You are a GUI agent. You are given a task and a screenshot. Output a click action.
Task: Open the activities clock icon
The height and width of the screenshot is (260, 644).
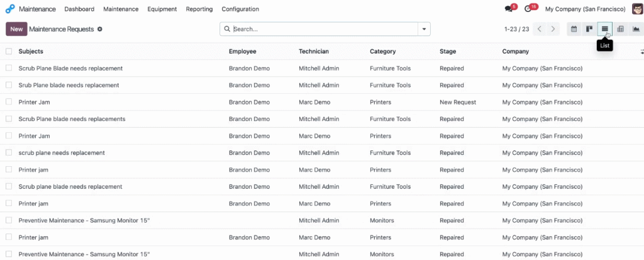528,9
